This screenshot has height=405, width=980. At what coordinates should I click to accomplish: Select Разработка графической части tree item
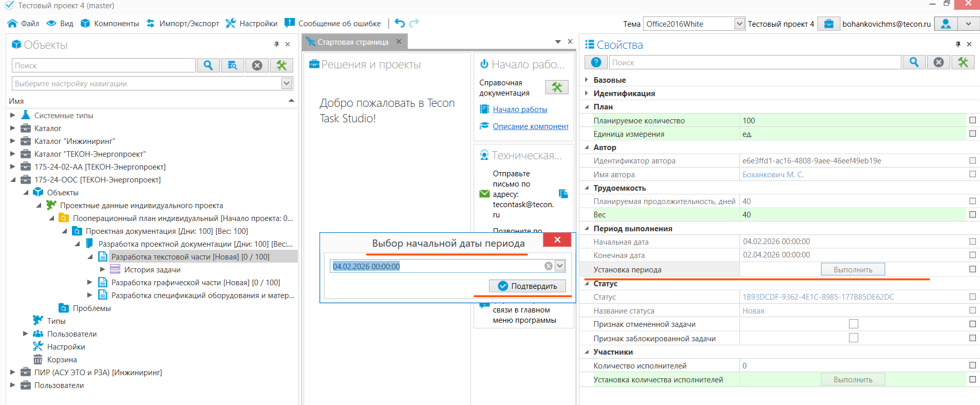195,283
